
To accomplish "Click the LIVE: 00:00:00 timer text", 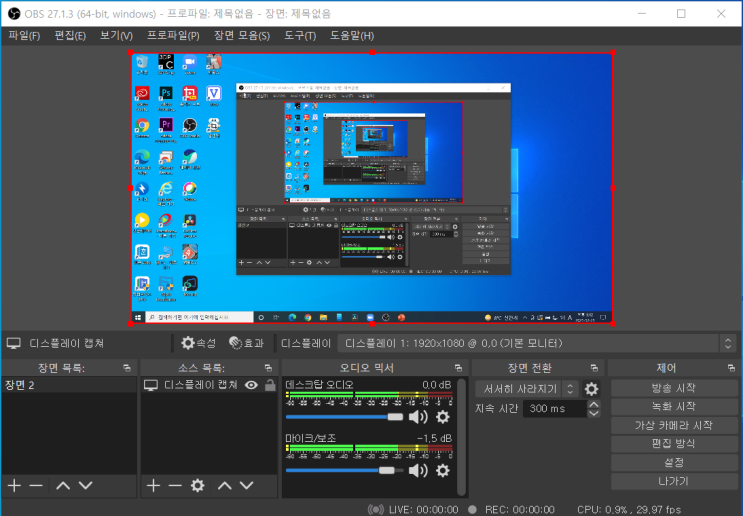I will (x=424, y=510).
